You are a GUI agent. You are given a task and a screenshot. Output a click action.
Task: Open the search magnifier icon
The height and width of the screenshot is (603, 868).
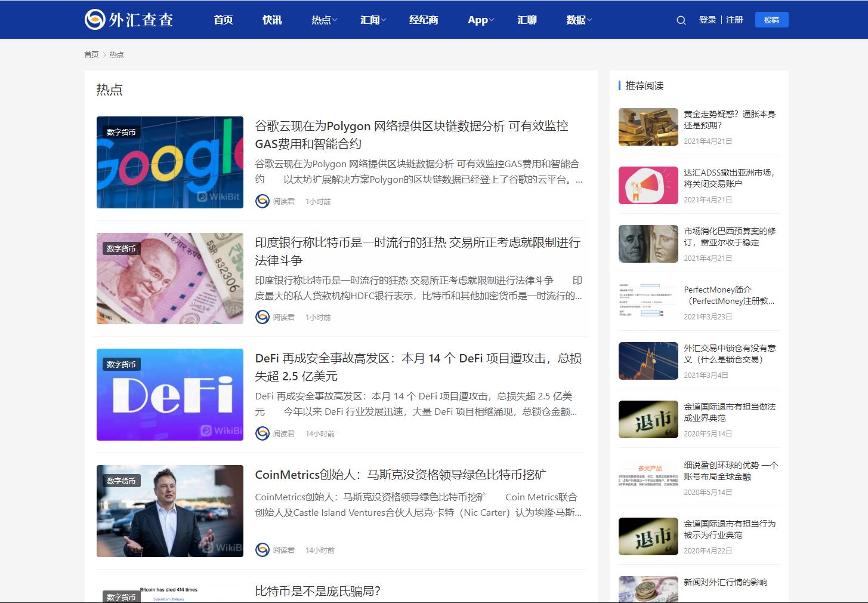681,20
